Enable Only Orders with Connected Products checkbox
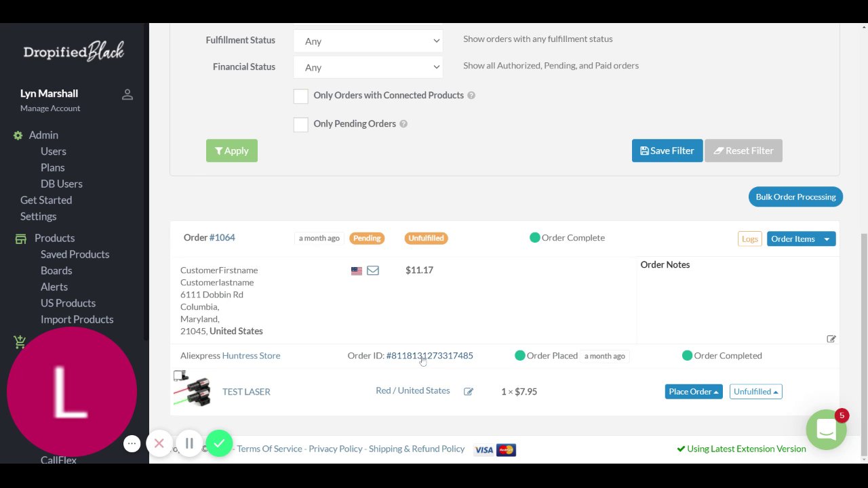This screenshot has height=488, width=868. (x=301, y=96)
